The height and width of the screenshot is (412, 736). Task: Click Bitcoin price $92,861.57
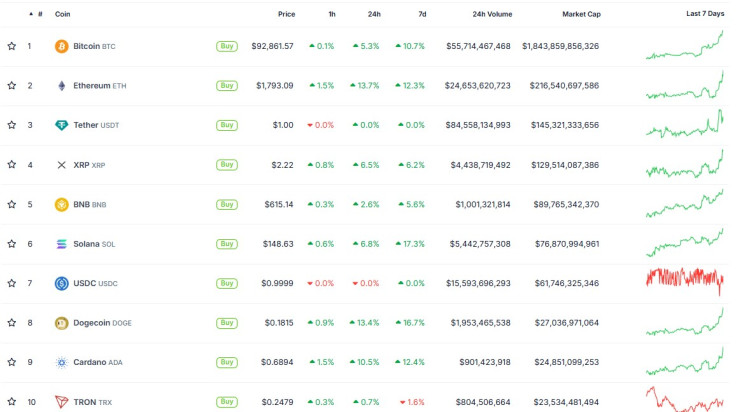(272, 46)
